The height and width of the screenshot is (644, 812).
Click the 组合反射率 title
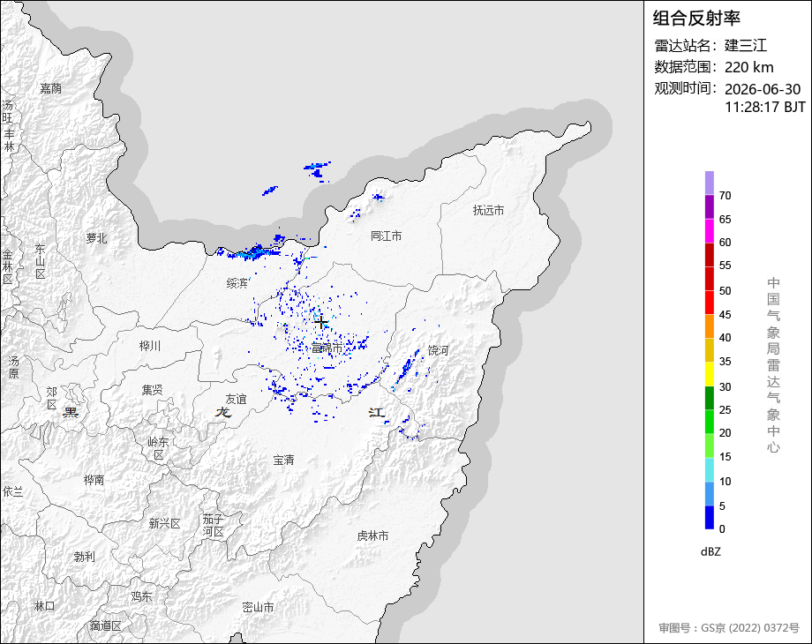(x=696, y=19)
